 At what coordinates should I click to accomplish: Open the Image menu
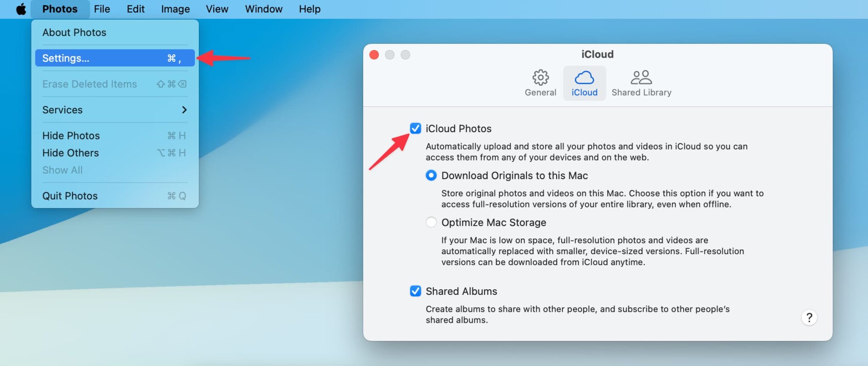[x=175, y=9]
